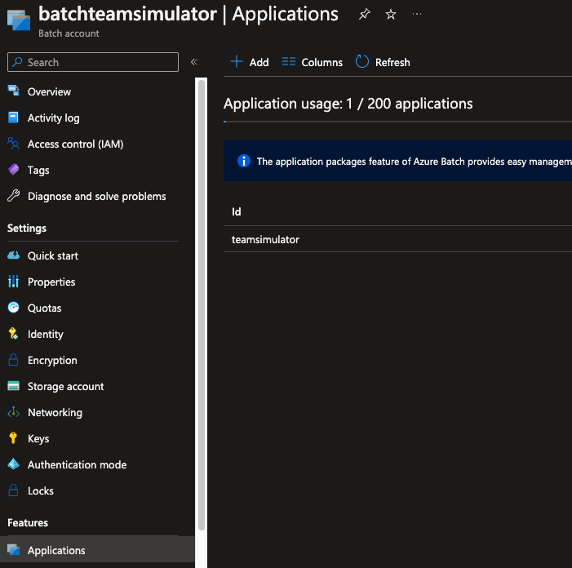This screenshot has width=572, height=568.
Task: Click the circular Refresh icon
Action: click(362, 61)
